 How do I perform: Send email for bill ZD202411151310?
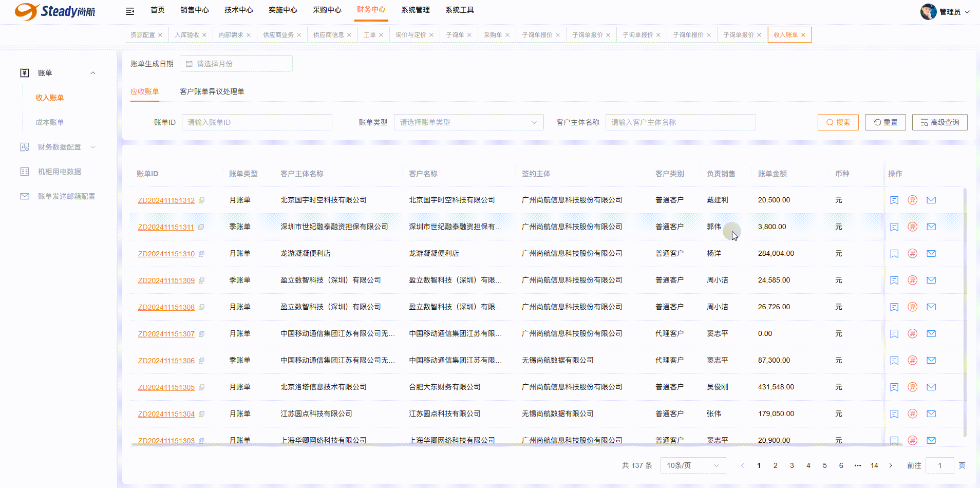pos(931,254)
